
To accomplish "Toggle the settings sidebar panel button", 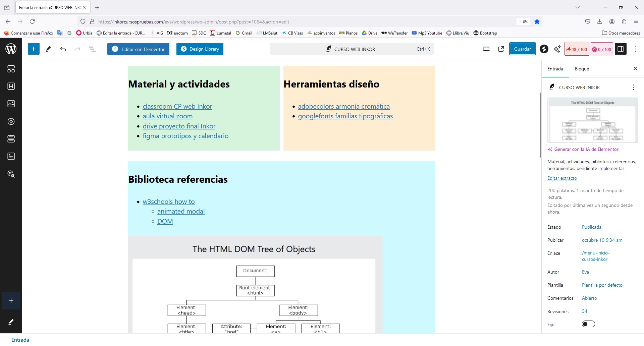I will coord(621,49).
